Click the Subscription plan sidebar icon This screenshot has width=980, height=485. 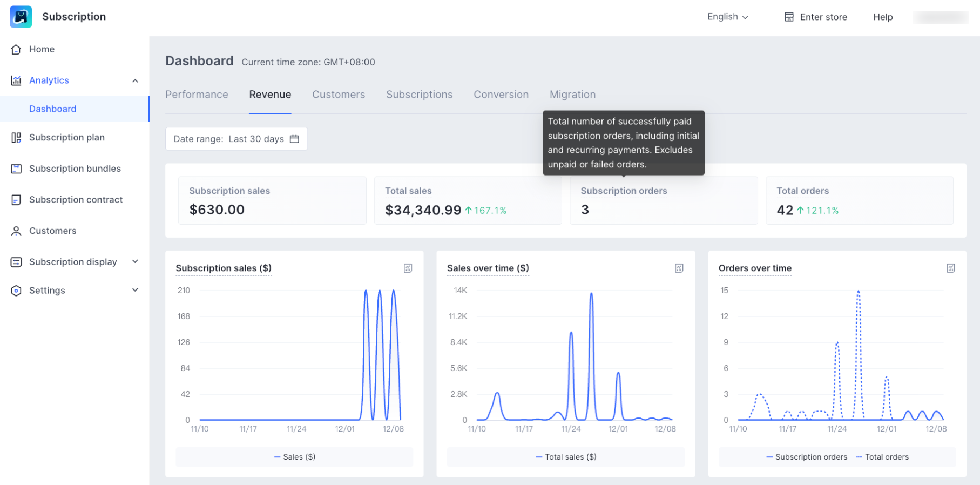16,138
